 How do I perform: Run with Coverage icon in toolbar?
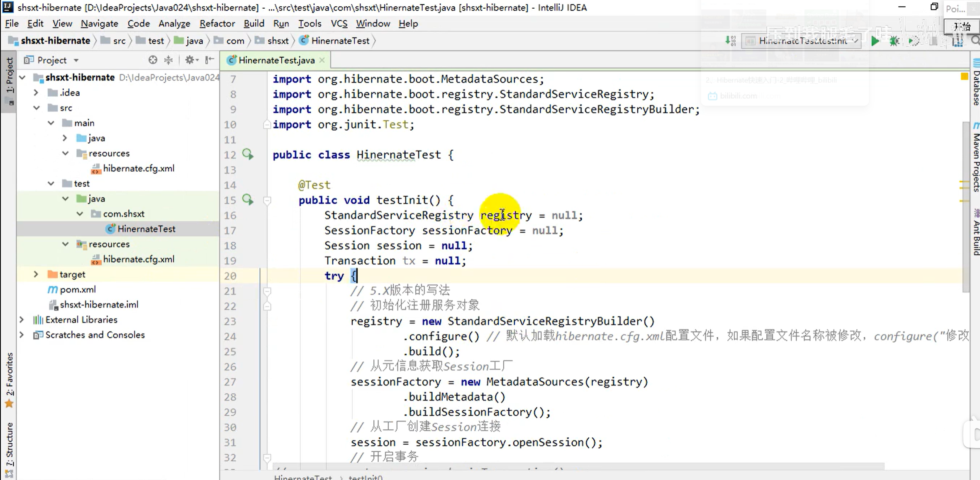pyautogui.click(x=914, y=41)
